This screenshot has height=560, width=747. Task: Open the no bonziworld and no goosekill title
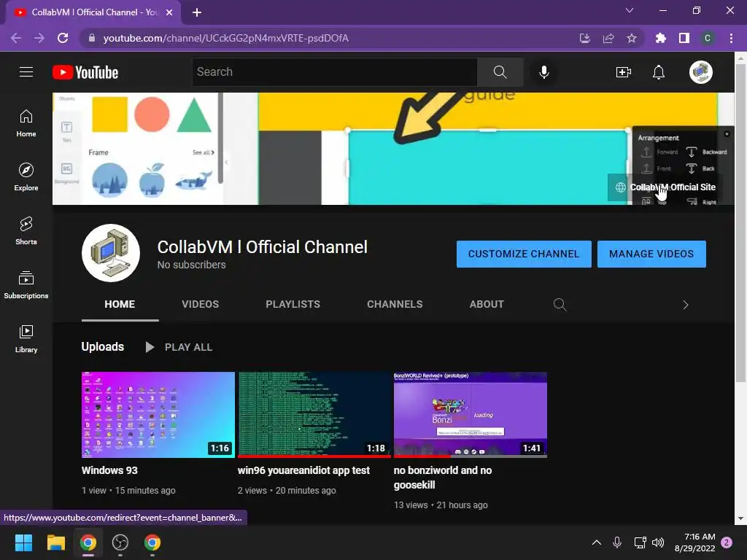[443, 478]
